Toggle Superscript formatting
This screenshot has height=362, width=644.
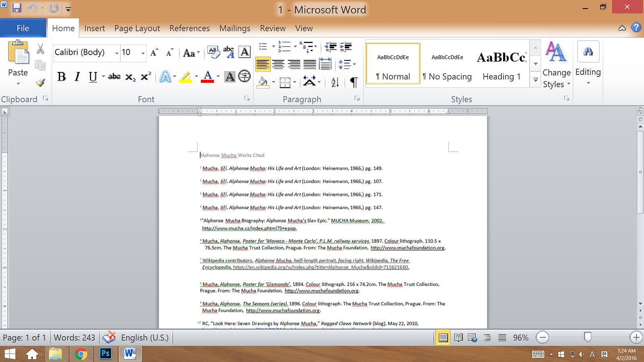(x=146, y=76)
